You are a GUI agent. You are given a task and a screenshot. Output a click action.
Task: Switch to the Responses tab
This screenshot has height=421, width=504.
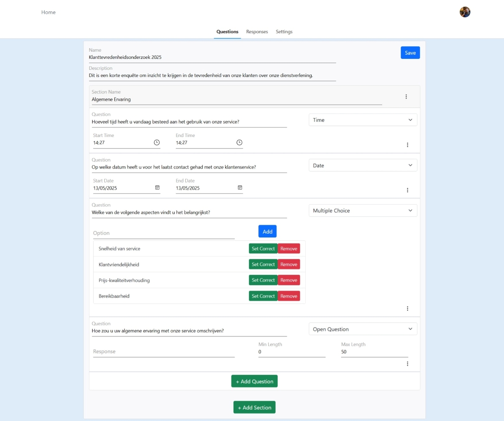(x=257, y=32)
